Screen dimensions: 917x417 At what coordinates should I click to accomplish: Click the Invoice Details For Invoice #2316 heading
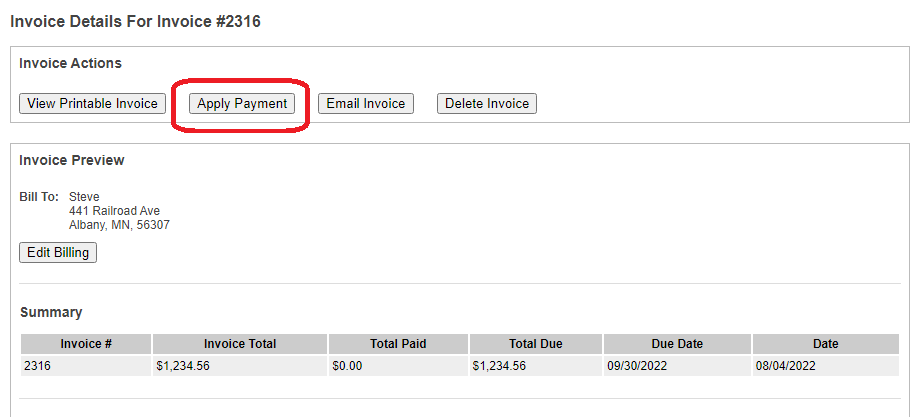point(135,21)
